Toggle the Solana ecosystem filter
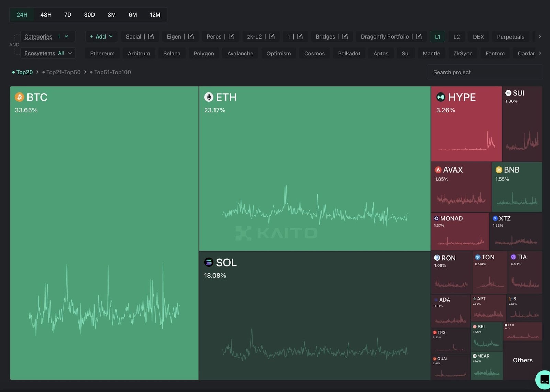550x392 pixels. (x=172, y=53)
